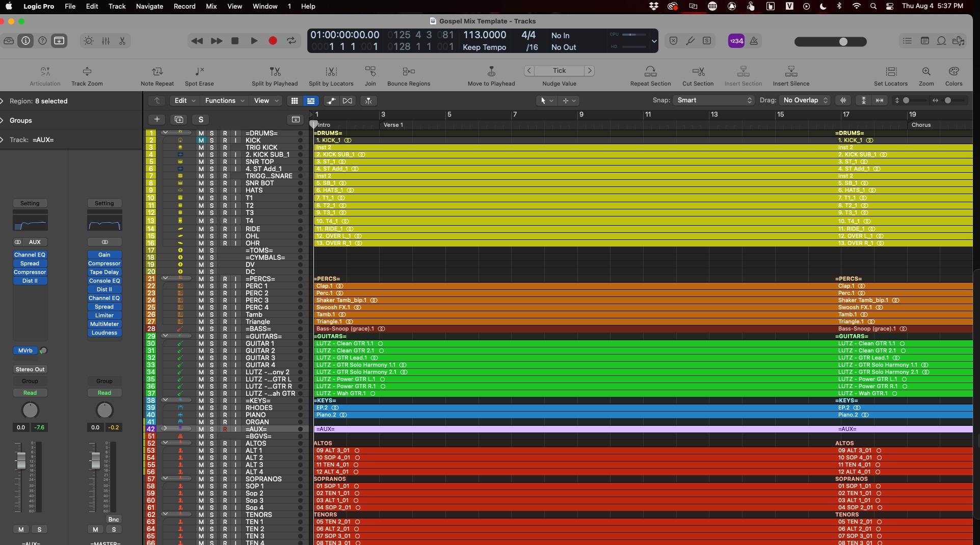Click the Bnc bounce button
The image size is (980, 545).
click(114, 520)
